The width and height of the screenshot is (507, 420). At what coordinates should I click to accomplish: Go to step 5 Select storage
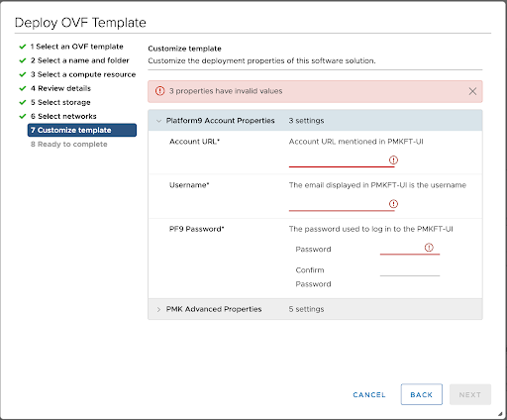click(60, 102)
